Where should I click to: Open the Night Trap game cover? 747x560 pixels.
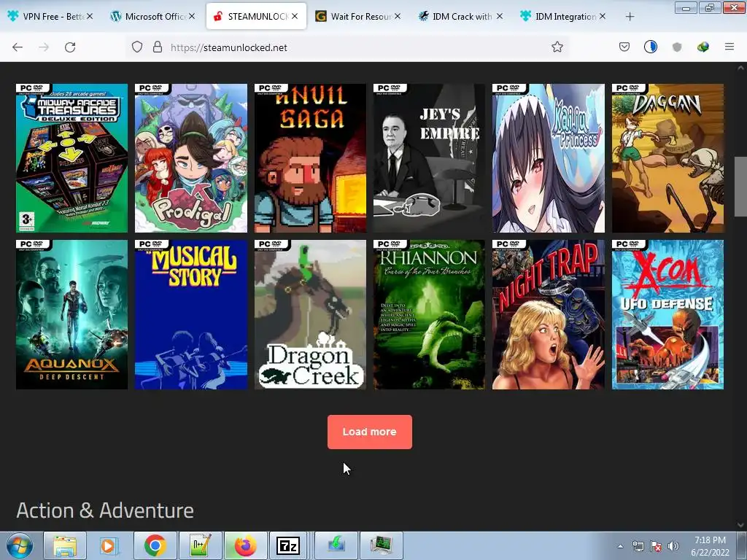(549, 314)
